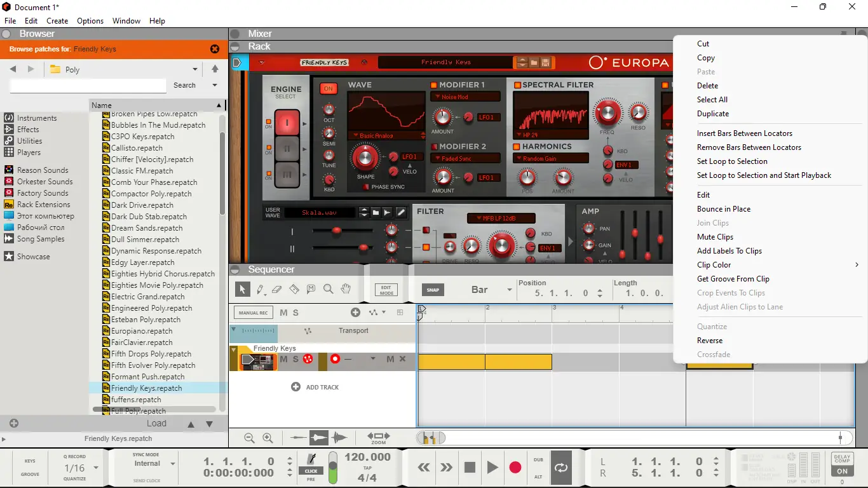
Task: Toggle Modifier 1 enable LED
Action: [434, 85]
